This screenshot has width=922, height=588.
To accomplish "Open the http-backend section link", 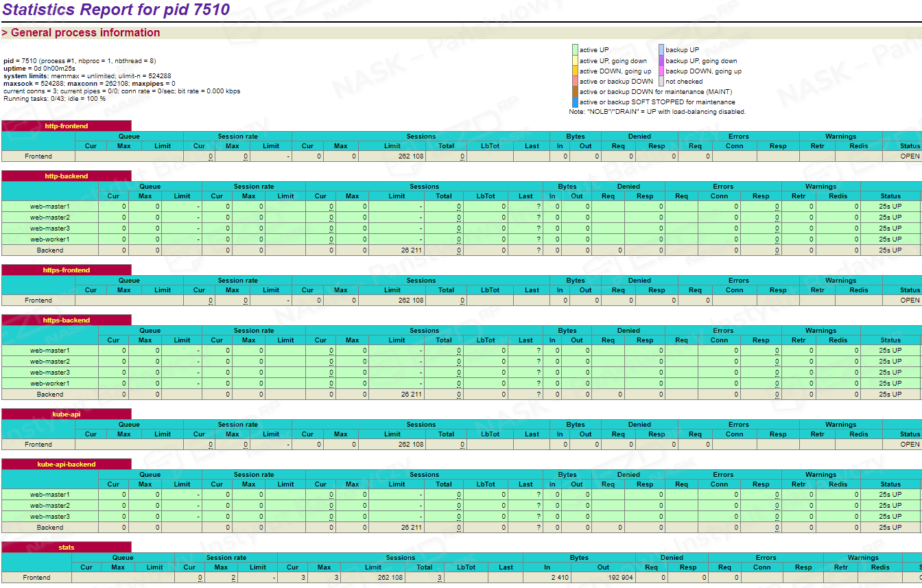I will pos(67,176).
